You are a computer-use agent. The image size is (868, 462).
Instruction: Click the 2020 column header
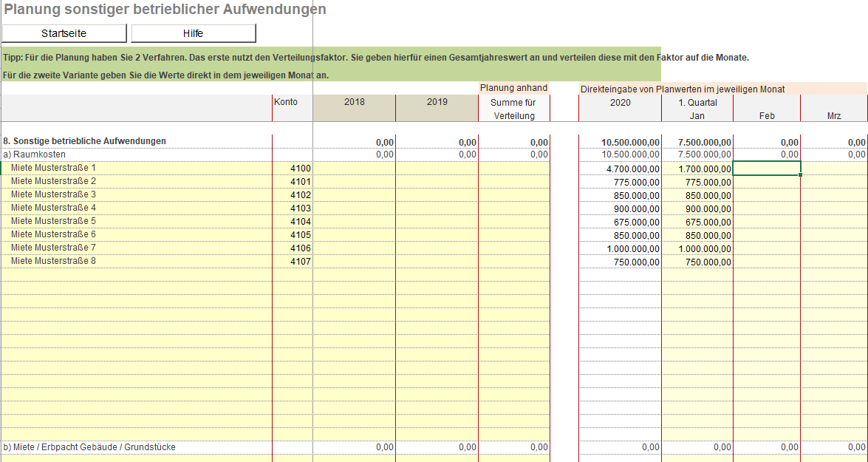[x=620, y=108]
